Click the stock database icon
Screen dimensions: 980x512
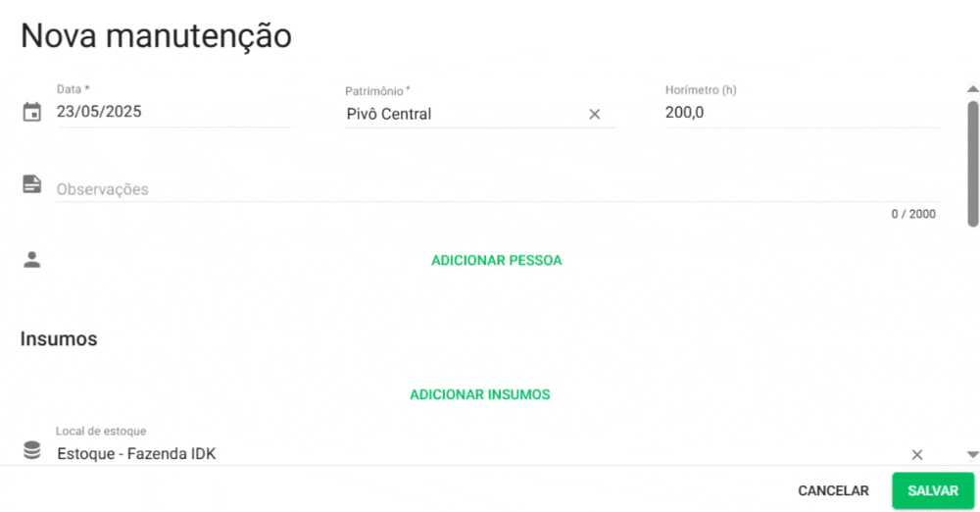(x=32, y=450)
